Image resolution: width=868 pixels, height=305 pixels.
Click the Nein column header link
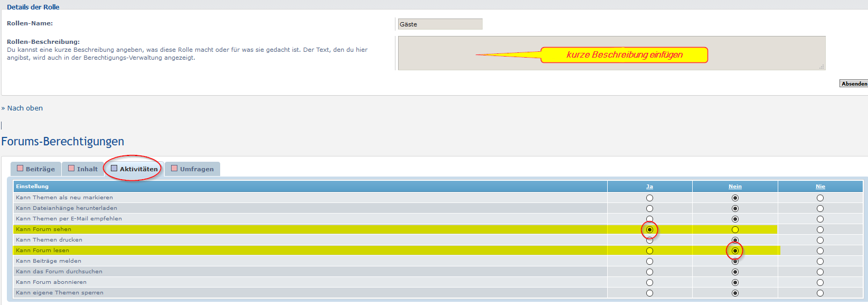coord(735,187)
